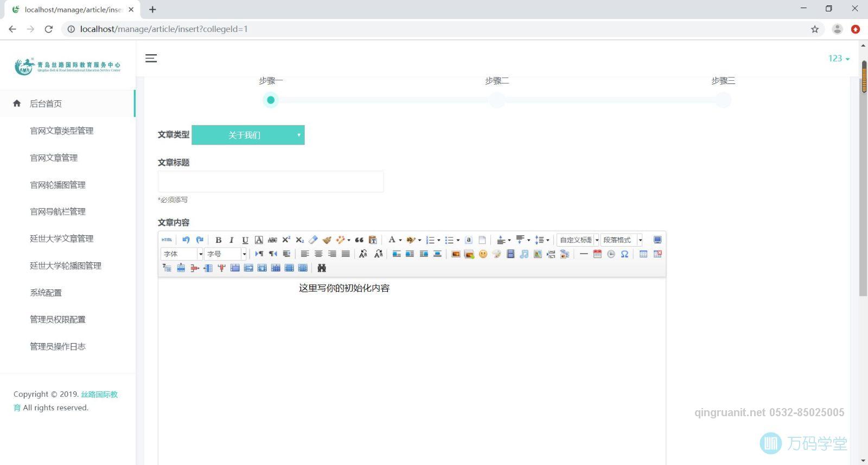Toggle strikethrough formatting

(272, 240)
